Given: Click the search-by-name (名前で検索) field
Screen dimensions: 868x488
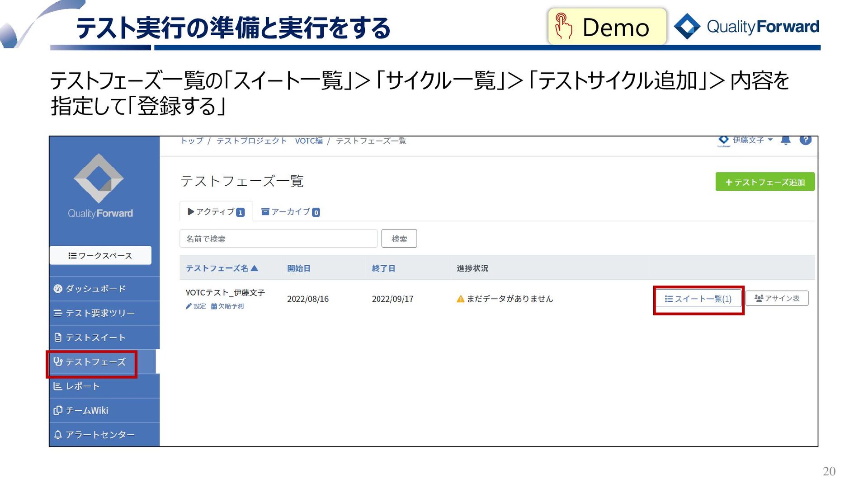Looking at the screenshot, I should coord(278,239).
